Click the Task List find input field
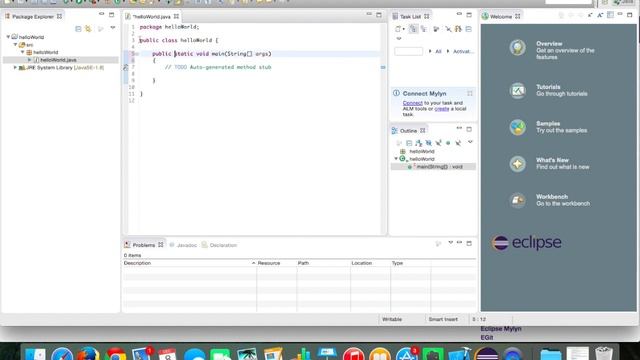This screenshot has width=640, height=360. [408, 51]
